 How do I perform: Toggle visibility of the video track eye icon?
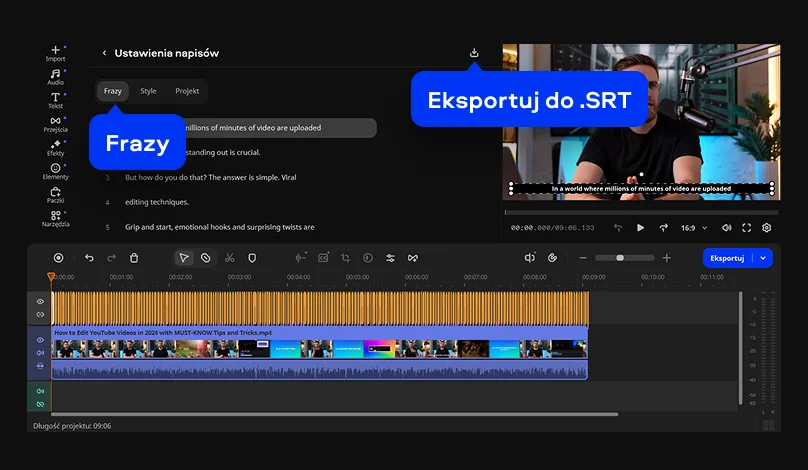coord(41,340)
